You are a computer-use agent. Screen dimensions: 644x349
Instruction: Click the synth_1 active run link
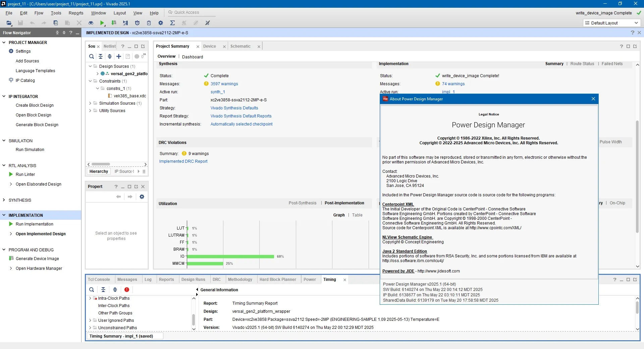(x=218, y=92)
